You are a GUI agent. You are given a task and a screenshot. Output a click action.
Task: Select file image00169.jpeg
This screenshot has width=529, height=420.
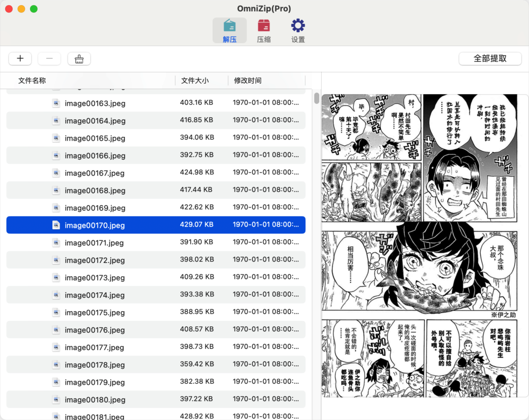156,208
